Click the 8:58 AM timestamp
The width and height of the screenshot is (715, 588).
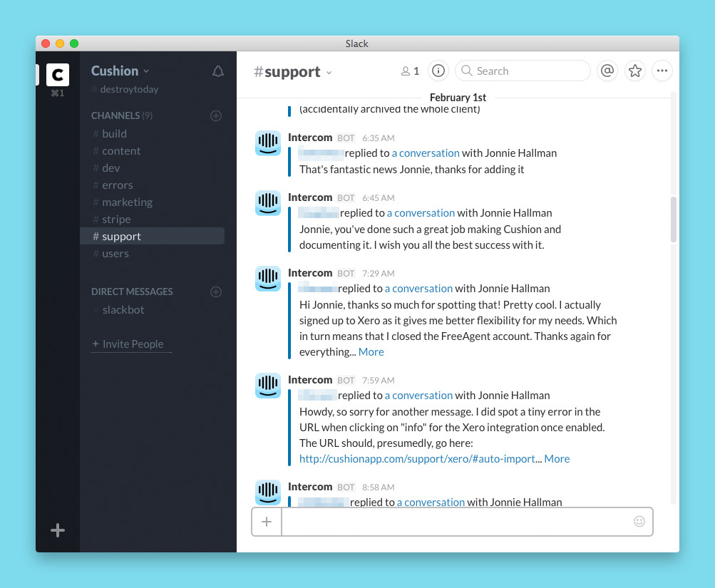tap(379, 488)
